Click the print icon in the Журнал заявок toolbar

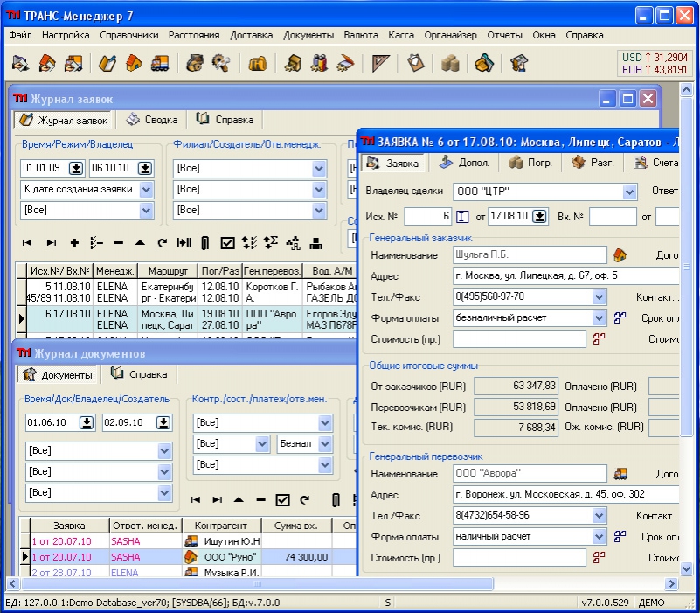(315, 242)
